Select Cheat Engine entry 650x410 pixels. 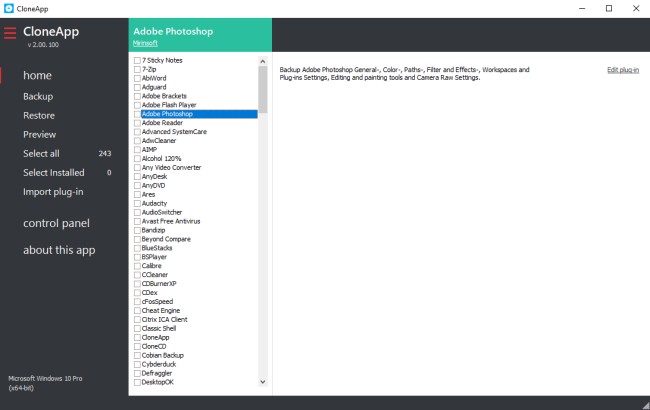161,311
